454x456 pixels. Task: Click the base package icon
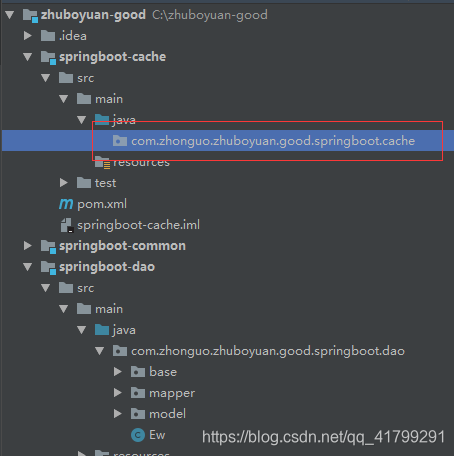click(138, 372)
